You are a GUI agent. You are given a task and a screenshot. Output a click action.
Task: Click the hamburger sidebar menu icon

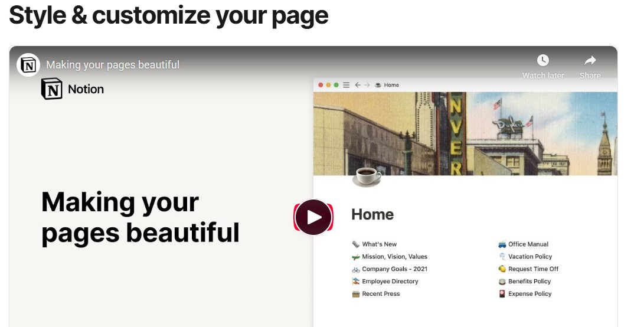(x=346, y=85)
